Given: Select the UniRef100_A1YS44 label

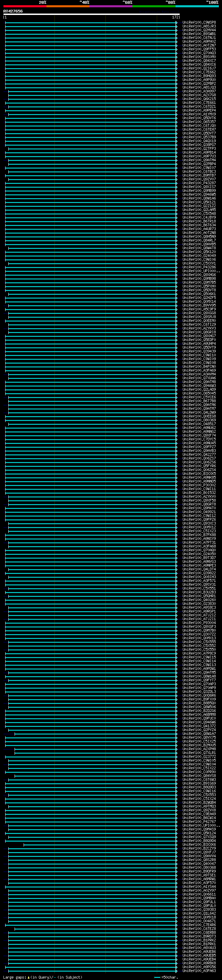Looking at the screenshot, I should tap(199, 887).
